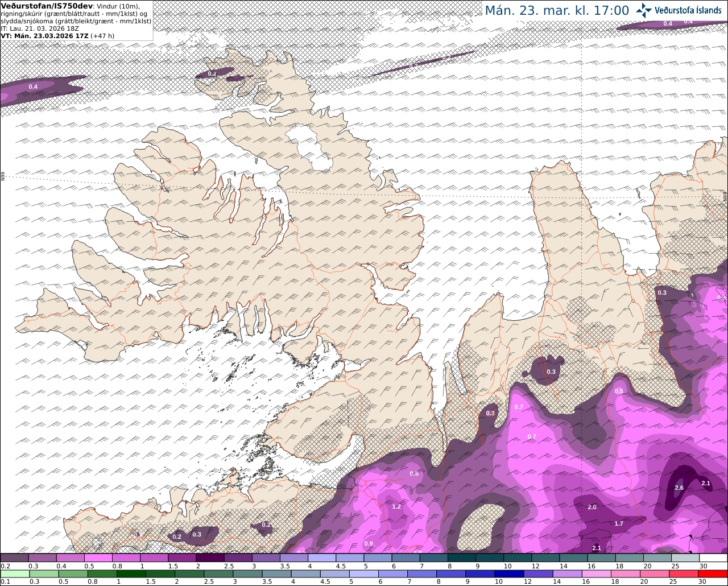Pick the pale green 0.1 rain legend swatch
Viewport: 728px width, 586px height.
coord(14,573)
